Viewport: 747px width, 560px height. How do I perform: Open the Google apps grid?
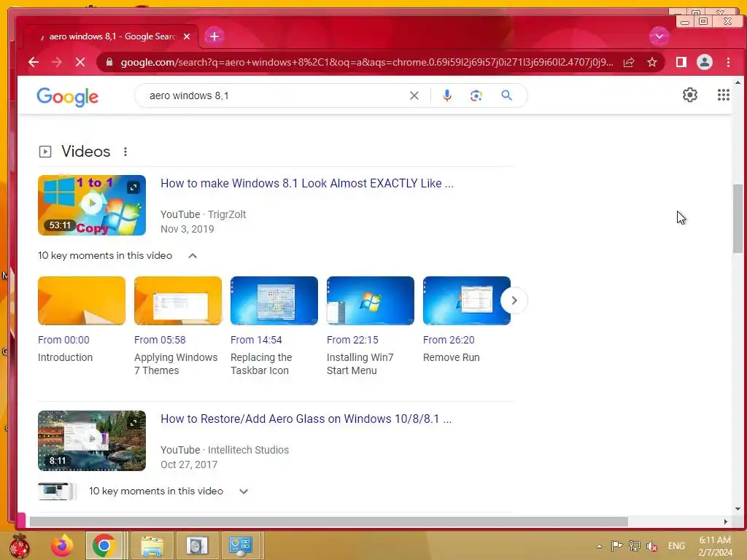point(724,95)
